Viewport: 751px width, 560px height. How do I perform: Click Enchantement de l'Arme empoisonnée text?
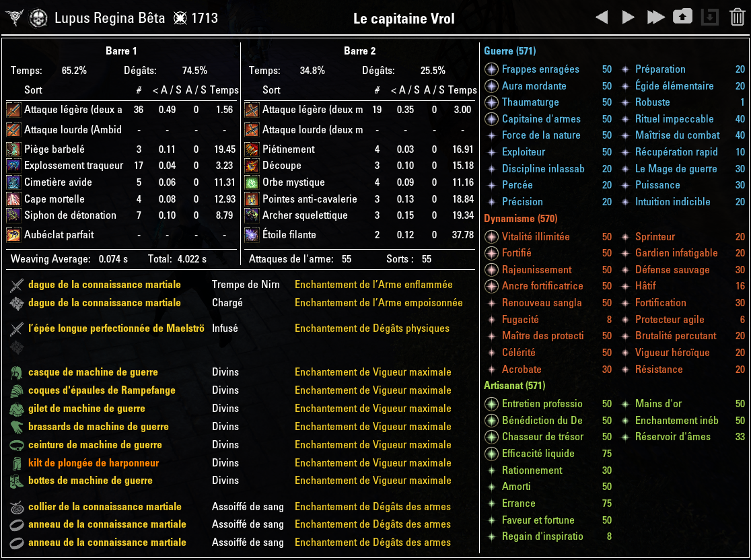coord(379,303)
